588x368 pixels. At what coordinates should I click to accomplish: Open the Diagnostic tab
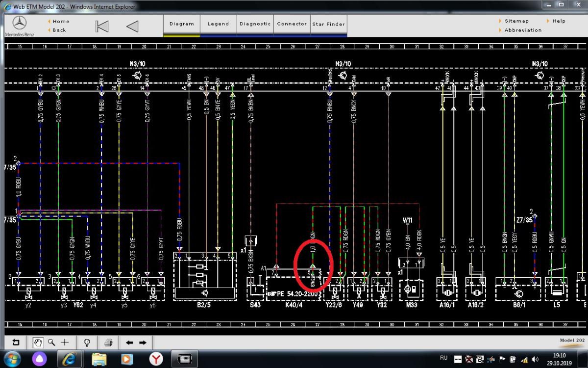point(255,24)
